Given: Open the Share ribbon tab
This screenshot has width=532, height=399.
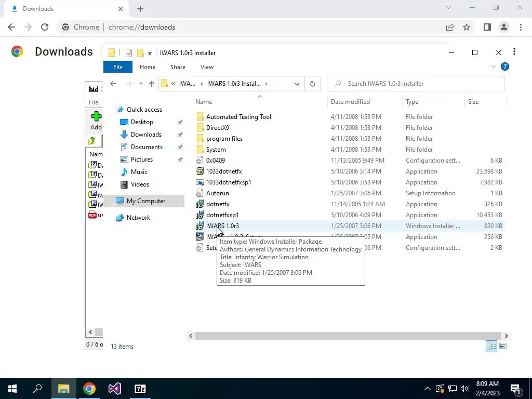Looking at the screenshot, I should click(178, 67).
